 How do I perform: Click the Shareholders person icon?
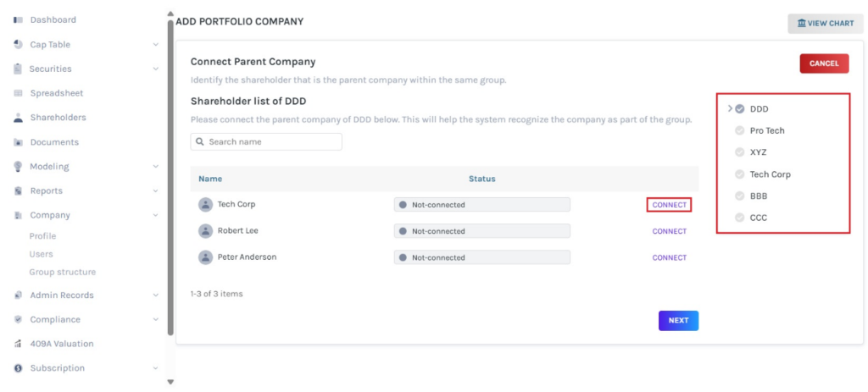[x=18, y=118]
